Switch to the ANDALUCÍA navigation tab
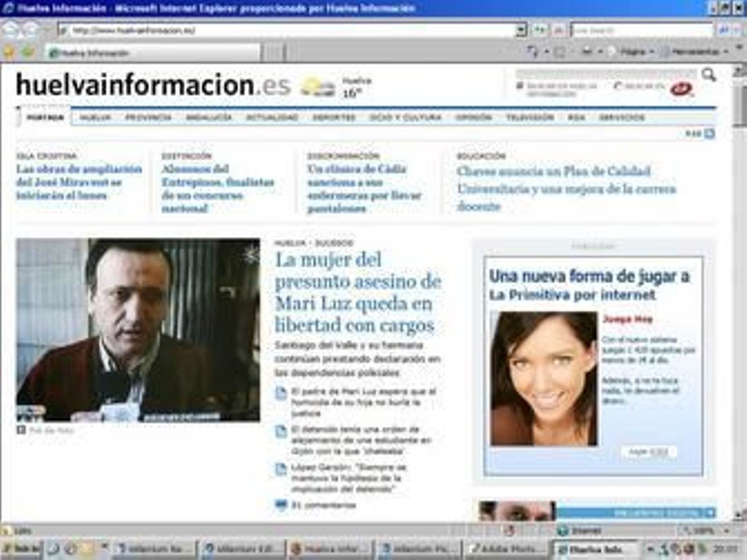The width and height of the screenshot is (747, 560). [209, 117]
